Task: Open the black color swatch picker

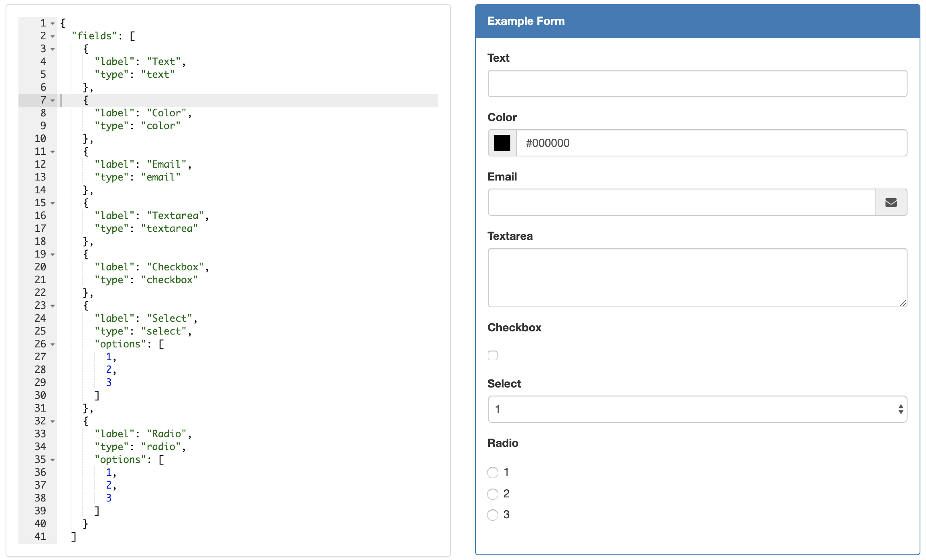Action: click(x=502, y=143)
